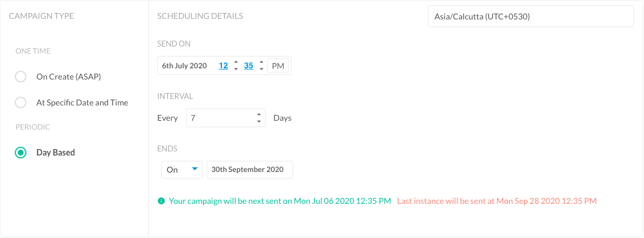Screen dimensions: 644x238
Task: Increase the minutes using the up arrow
Action: 261,62
